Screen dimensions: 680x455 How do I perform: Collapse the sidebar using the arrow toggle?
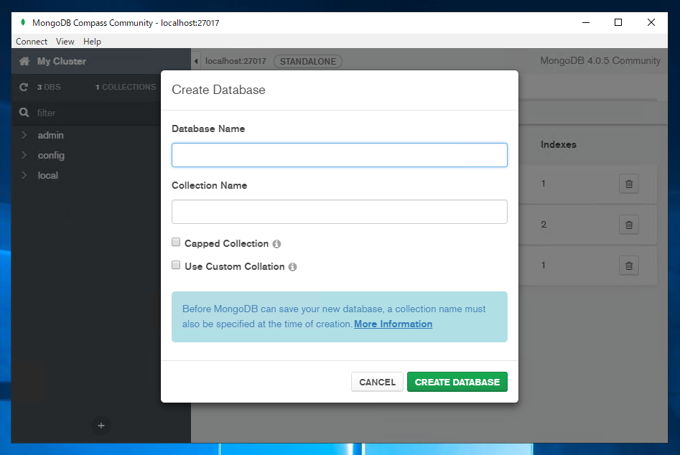point(196,61)
